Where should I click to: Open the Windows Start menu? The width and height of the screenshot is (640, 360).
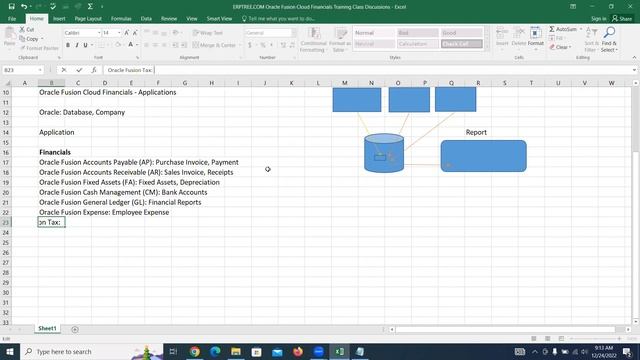(x=9, y=351)
